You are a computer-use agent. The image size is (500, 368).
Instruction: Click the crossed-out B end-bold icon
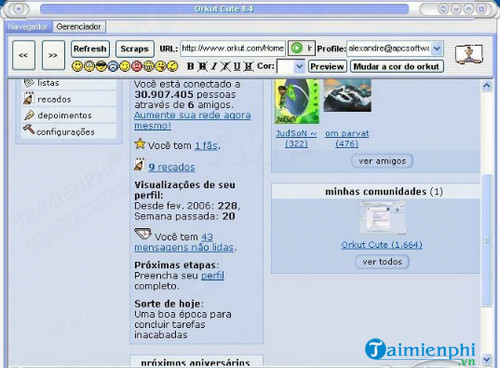coord(202,66)
